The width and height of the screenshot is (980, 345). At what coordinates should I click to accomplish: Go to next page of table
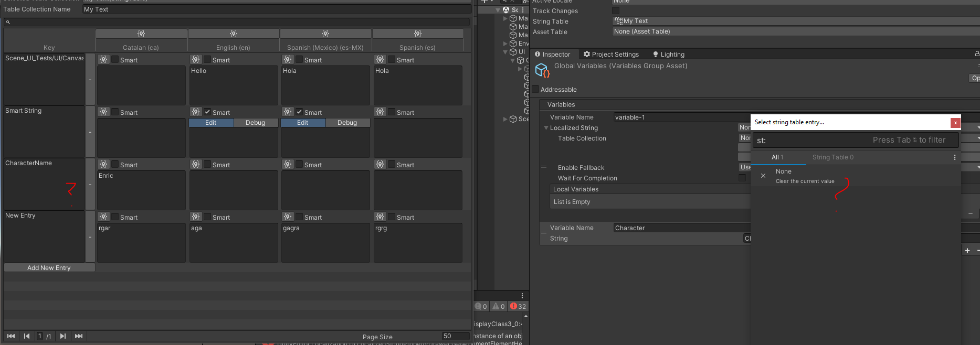point(63,336)
